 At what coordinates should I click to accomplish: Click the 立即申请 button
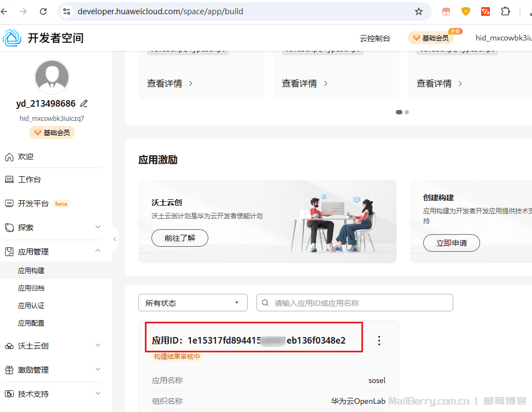click(451, 243)
